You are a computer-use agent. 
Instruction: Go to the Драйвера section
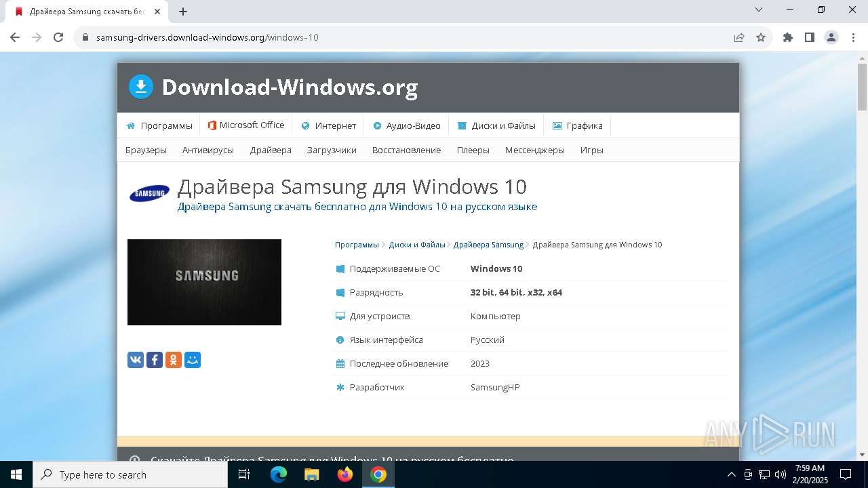[x=271, y=150]
